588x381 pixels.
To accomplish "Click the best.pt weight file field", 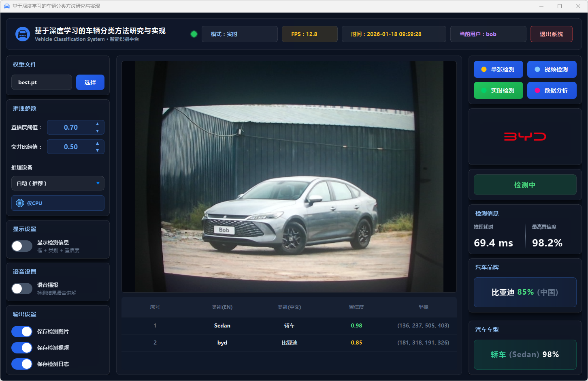I will [42, 82].
